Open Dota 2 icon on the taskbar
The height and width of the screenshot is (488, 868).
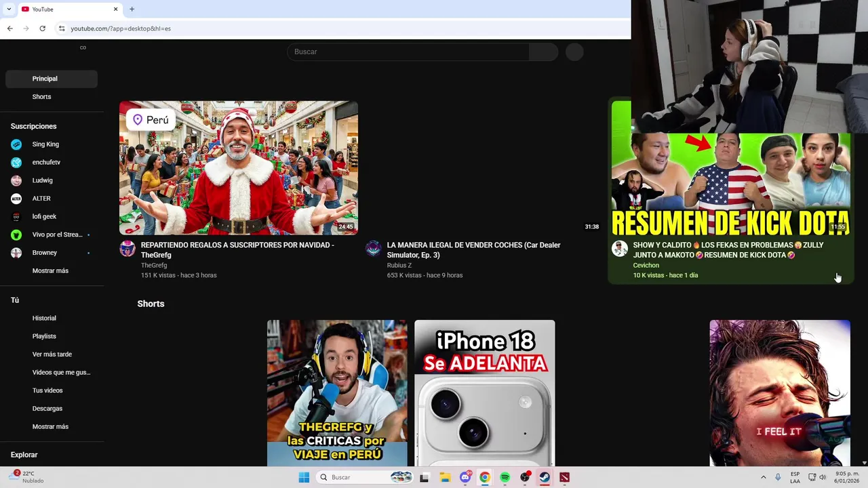click(x=564, y=477)
